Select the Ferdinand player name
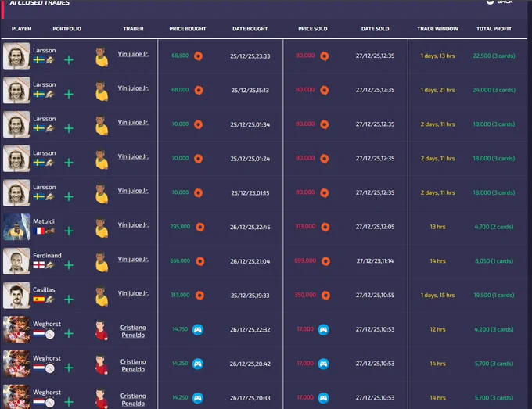532x409 pixels. coord(47,256)
